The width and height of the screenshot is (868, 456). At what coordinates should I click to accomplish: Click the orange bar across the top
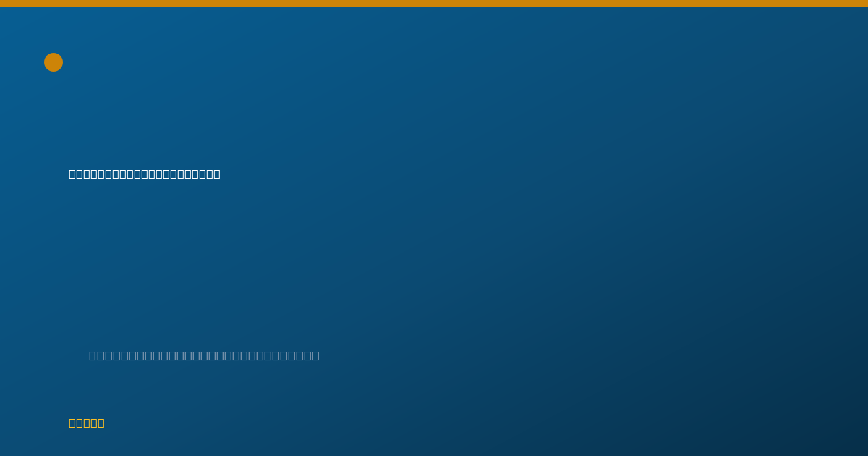pos(434,4)
